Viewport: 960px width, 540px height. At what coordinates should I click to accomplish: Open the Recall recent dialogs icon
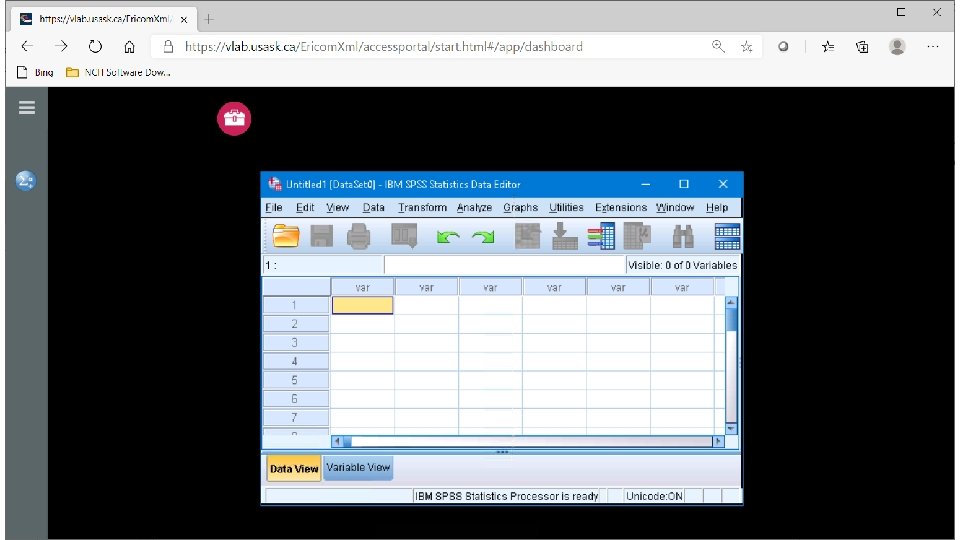point(404,236)
